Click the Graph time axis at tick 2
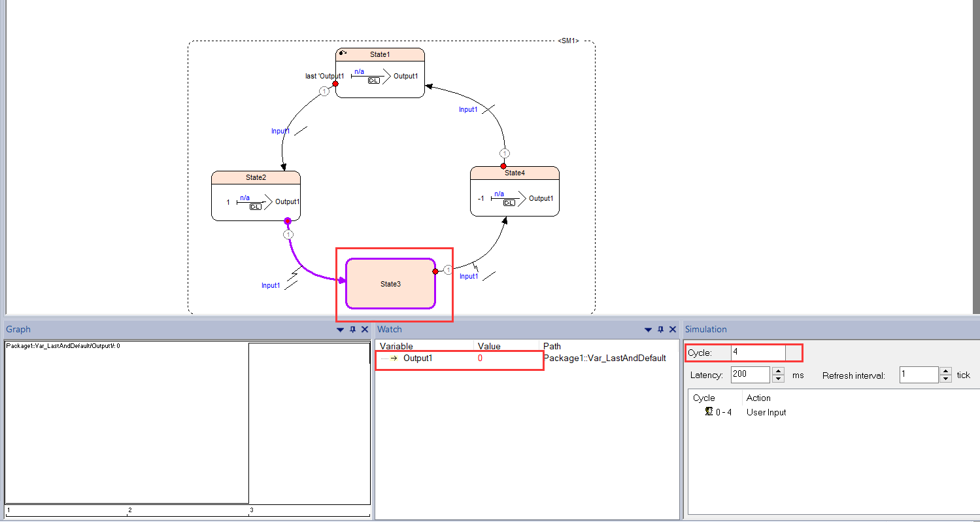Screen dimensions: 980x522 [129, 510]
